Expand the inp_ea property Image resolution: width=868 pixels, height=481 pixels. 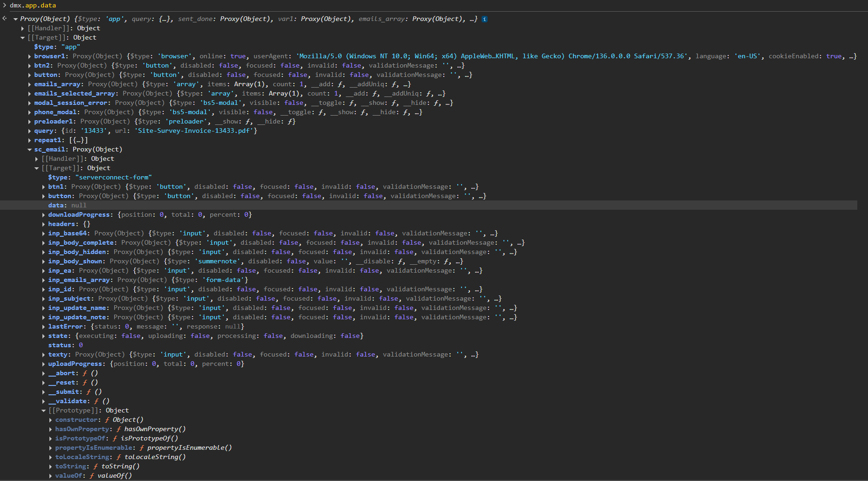[43, 271]
